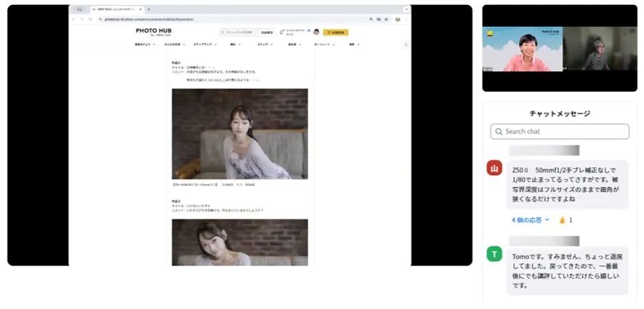
Task: Click the browser back arrow
Action: [74, 19]
